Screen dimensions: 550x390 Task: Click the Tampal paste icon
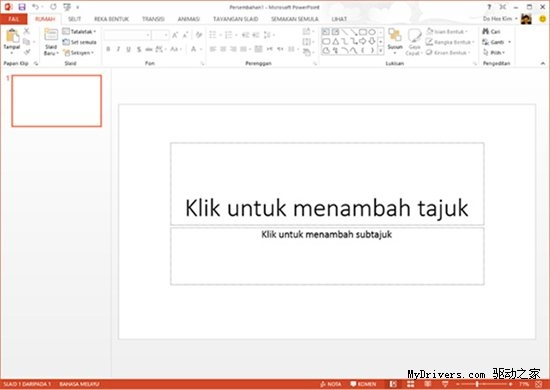(12, 36)
